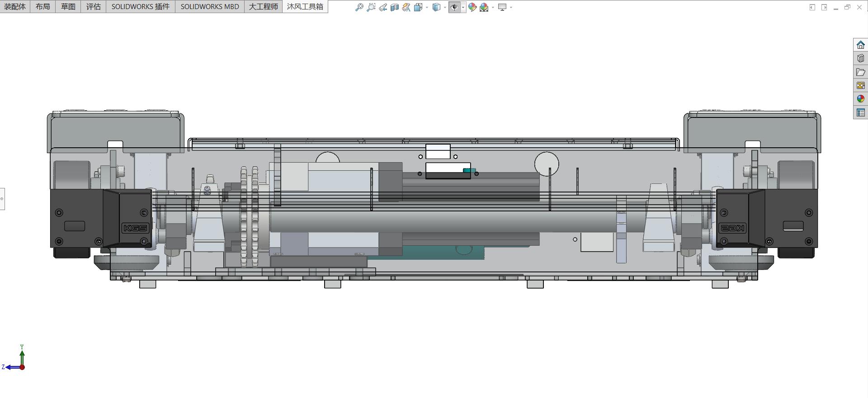Open the View Palette task pane icon
The height and width of the screenshot is (398, 868).
tap(861, 85)
